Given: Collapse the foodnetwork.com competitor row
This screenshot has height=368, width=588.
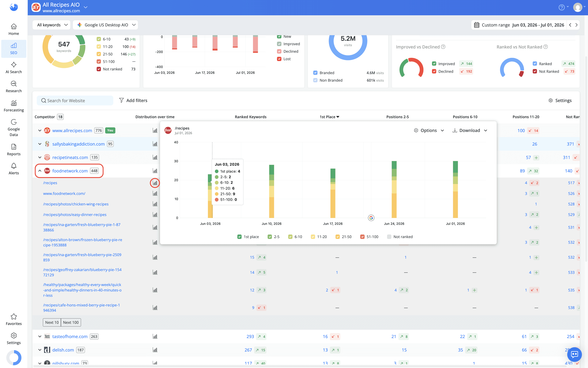Looking at the screenshot, I should tap(40, 171).
